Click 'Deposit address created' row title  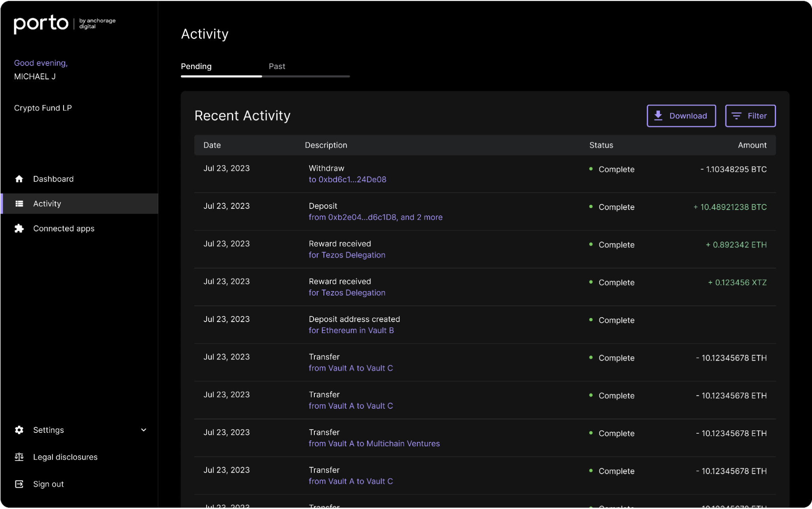coord(354,319)
